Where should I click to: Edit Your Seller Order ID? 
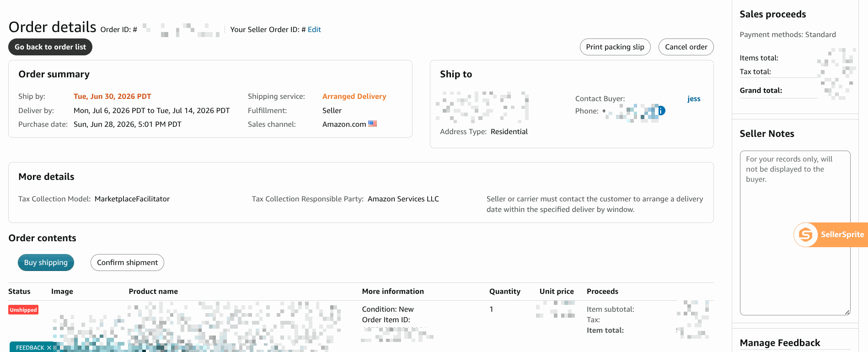[314, 29]
